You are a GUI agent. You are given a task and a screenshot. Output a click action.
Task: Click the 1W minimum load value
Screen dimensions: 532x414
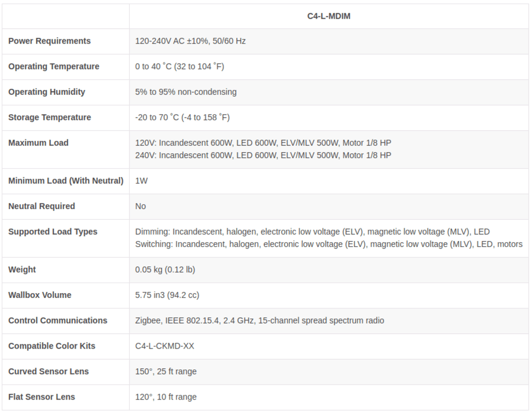(142, 181)
